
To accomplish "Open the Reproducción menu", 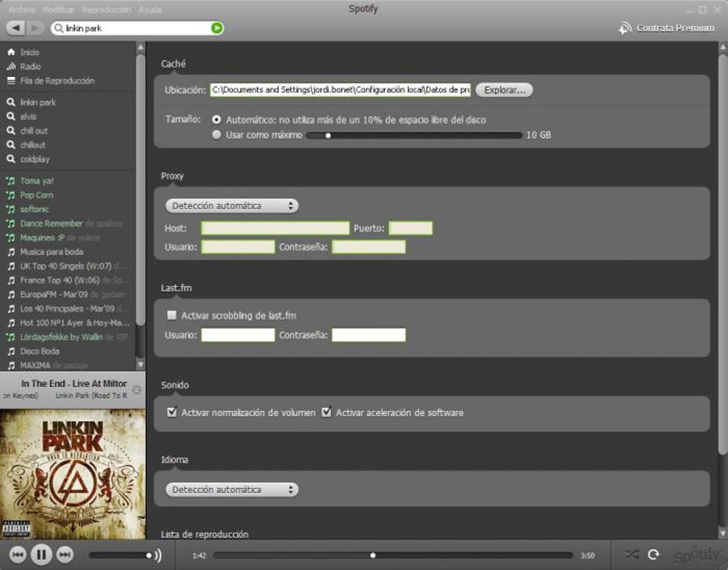I will 106,10.
